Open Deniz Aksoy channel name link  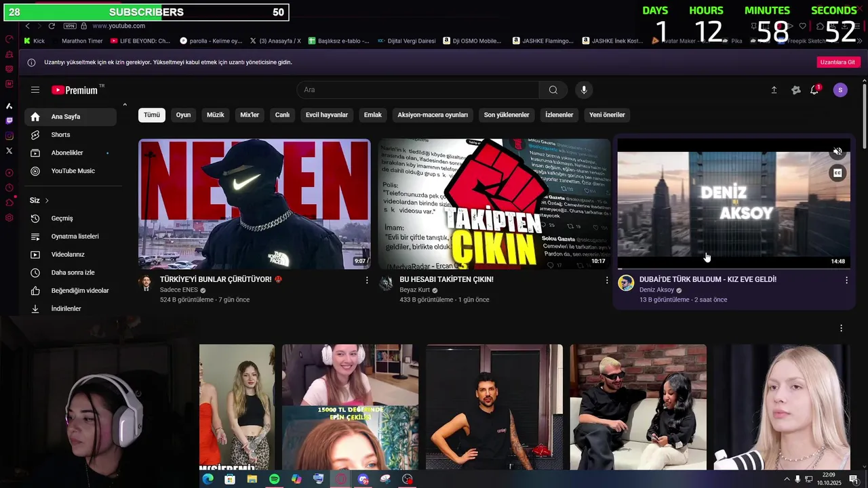pos(656,290)
